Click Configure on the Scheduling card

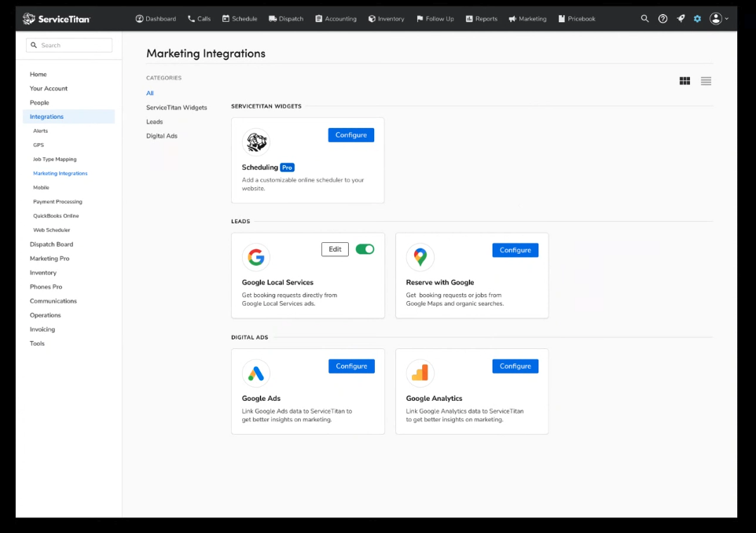click(350, 134)
